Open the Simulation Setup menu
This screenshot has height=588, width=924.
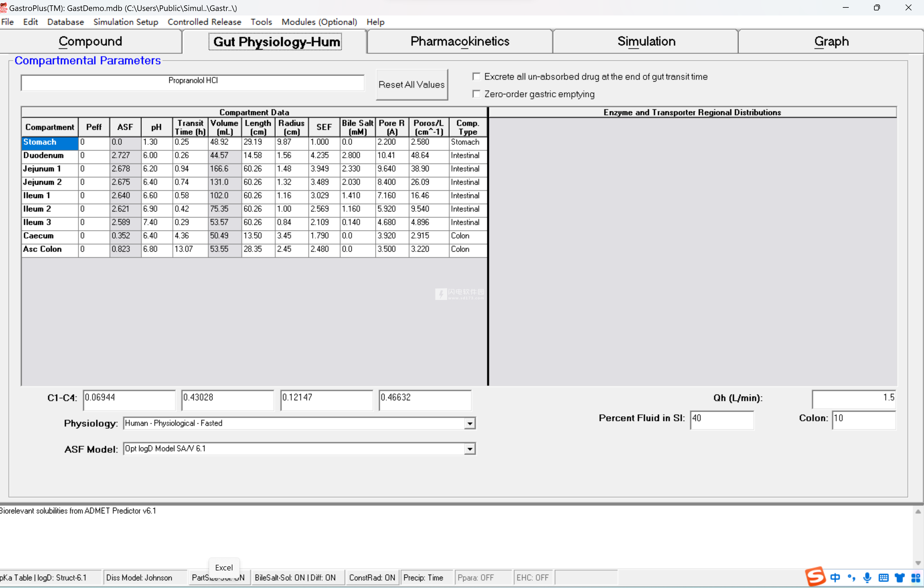click(126, 22)
